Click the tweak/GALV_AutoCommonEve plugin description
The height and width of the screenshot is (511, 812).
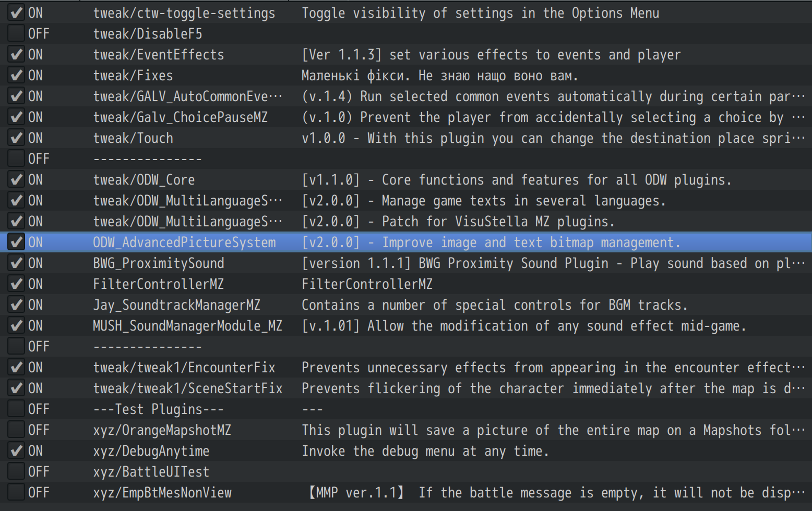(553, 96)
